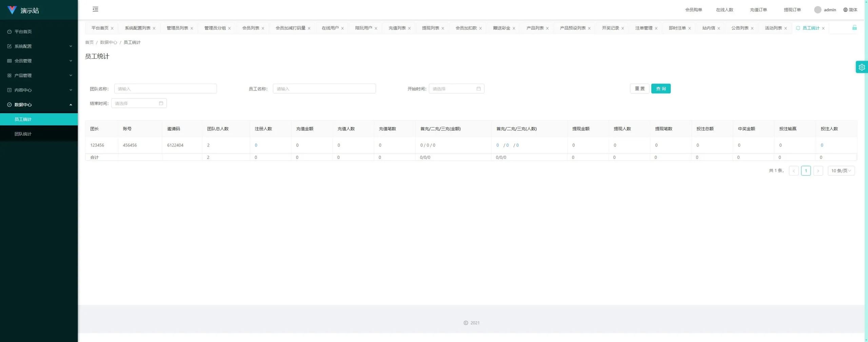Viewport: 868px width, 342px height.
Task: Go to previous page arrow in pagination
Action: 793,171
